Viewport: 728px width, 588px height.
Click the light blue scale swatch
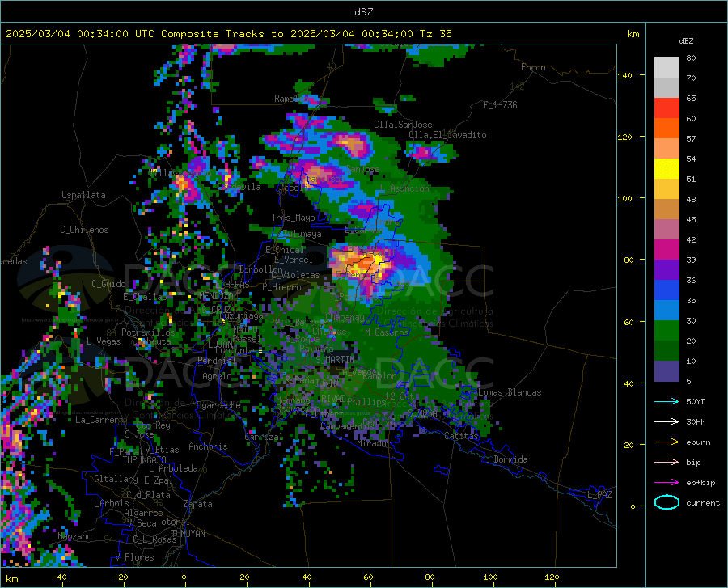[x=667, y=311]
